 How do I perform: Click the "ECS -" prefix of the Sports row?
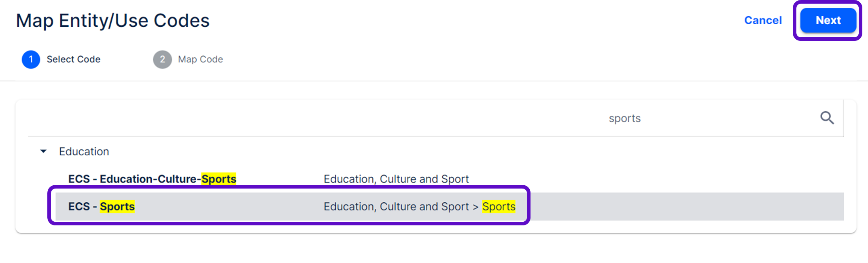(82, 206)
